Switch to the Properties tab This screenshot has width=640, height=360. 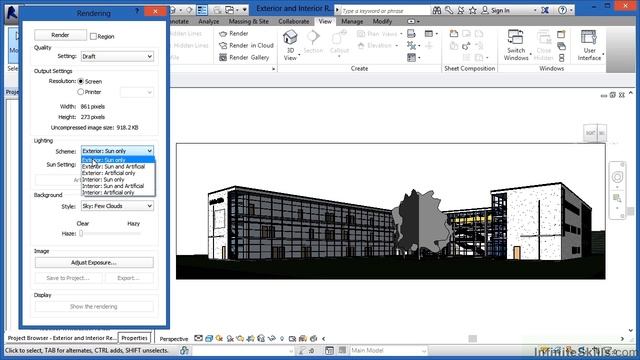tap(134, 338)
